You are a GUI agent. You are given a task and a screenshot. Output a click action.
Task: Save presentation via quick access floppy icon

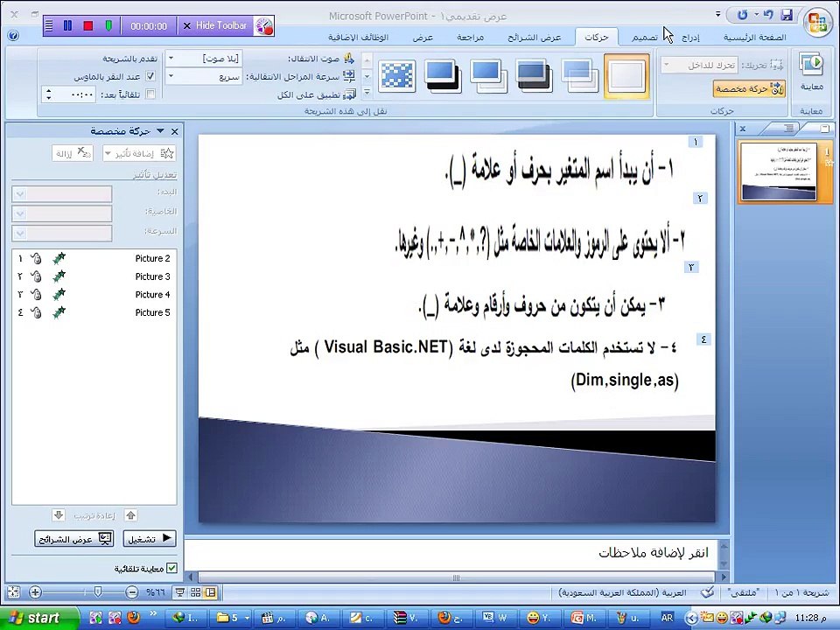coord(787,15)
